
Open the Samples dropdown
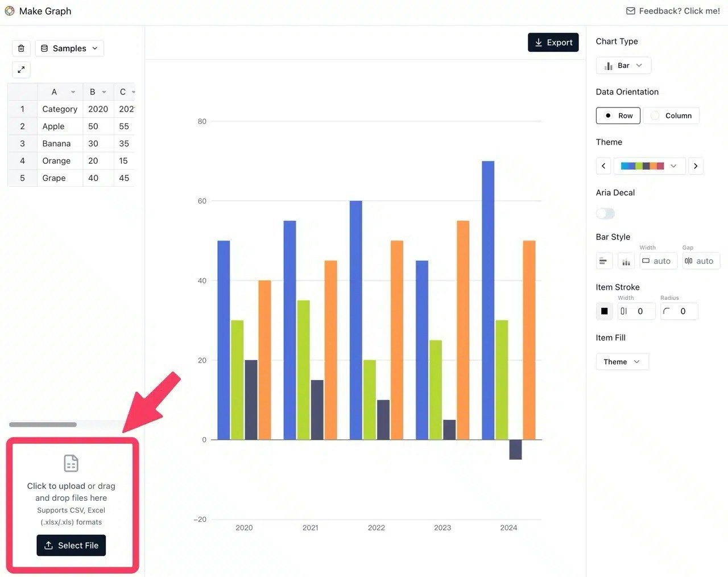pyautogui.click(x=69, y=48)
